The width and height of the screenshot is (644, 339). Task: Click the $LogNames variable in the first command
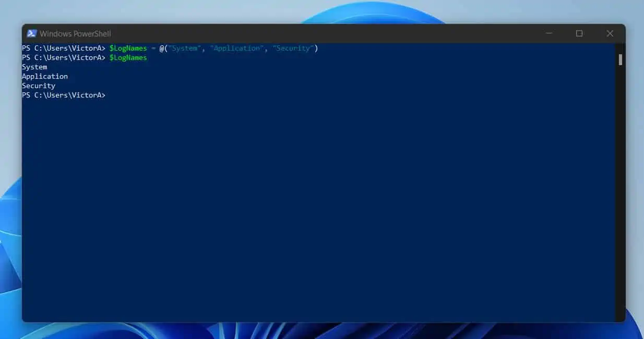pos(128,49)
